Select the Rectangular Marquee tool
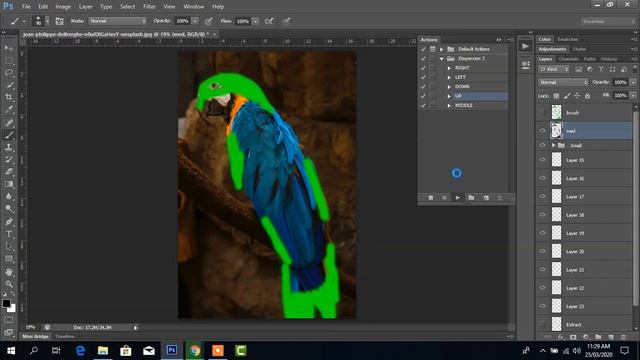Viewport: 640px width, 360px height. pos(9,60)
